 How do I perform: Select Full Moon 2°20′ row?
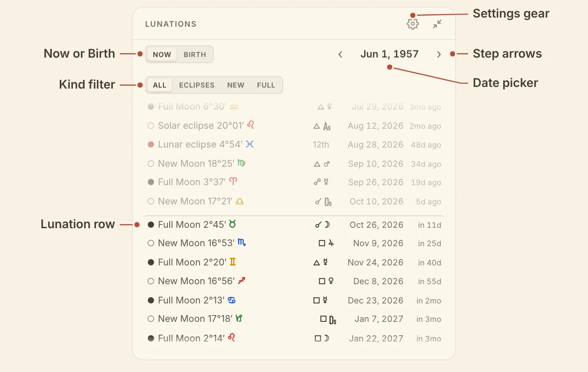(294, 262)
